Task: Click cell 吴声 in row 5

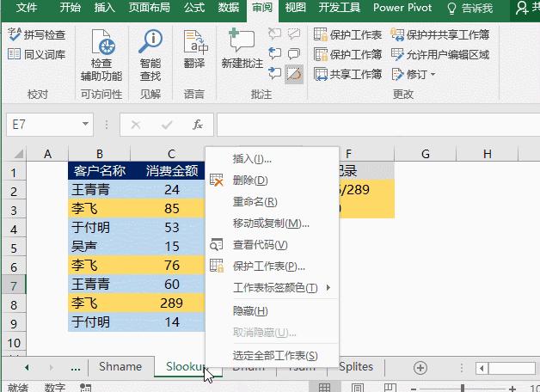Action: (99, 246)
